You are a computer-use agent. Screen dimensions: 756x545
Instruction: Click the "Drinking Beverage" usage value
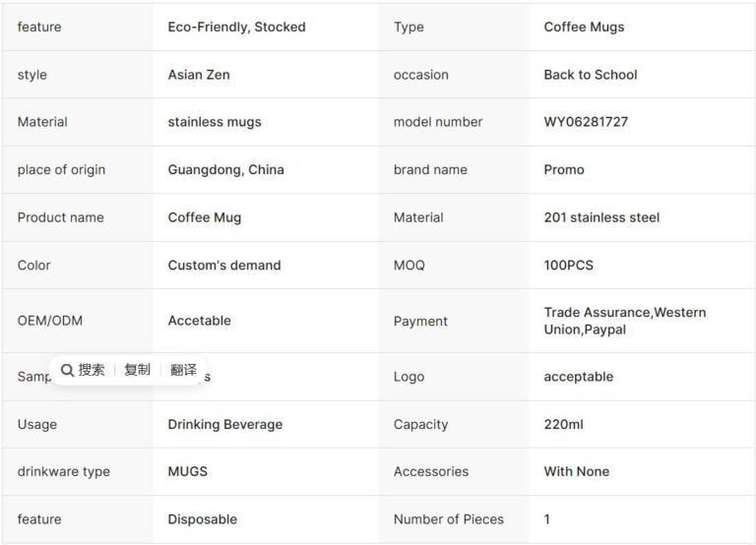pyautogui.click(x=224, y=425)
